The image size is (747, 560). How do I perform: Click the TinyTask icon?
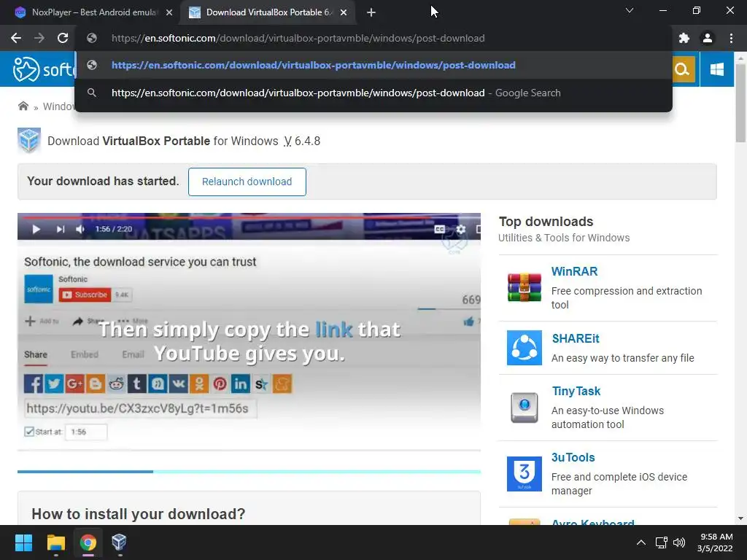tap(524, 408)
